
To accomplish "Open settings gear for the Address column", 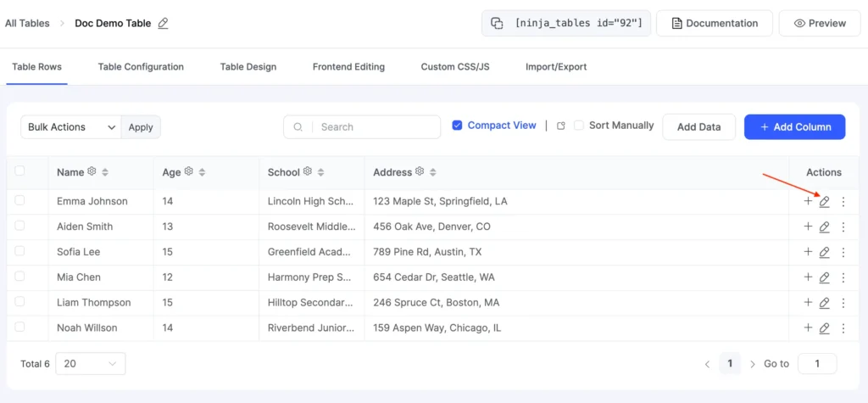I will 420,171.
